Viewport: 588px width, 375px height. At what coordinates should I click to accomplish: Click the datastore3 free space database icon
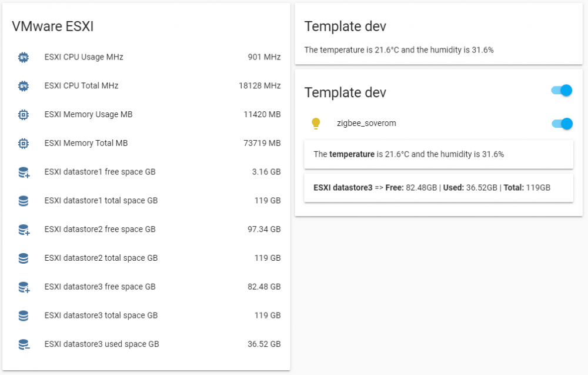point(24,287)
